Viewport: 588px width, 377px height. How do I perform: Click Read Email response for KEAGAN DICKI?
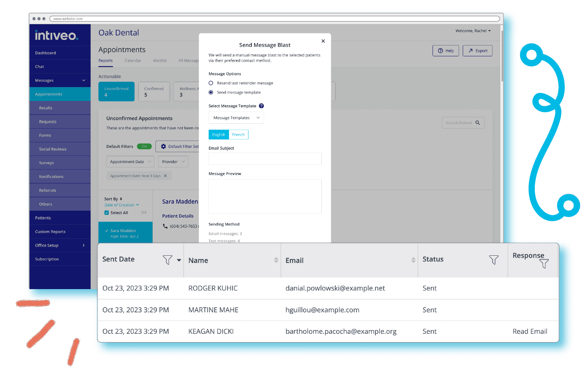point(530,331)
